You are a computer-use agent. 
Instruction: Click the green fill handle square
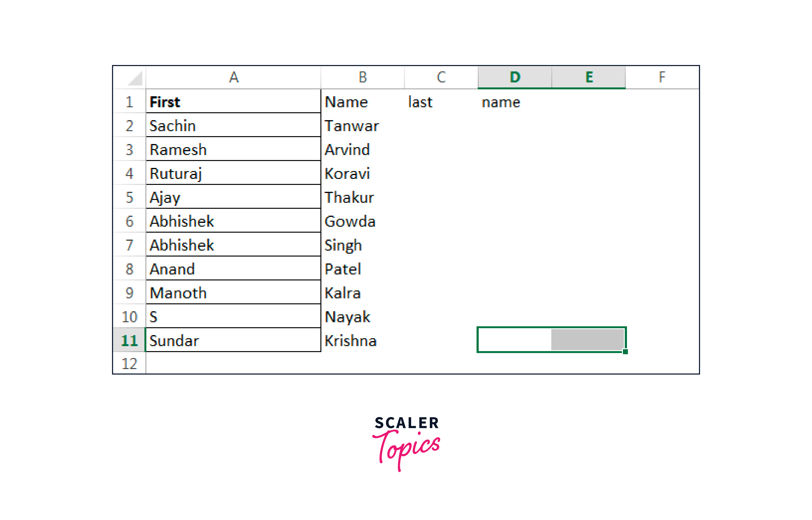tap(625, 352)
